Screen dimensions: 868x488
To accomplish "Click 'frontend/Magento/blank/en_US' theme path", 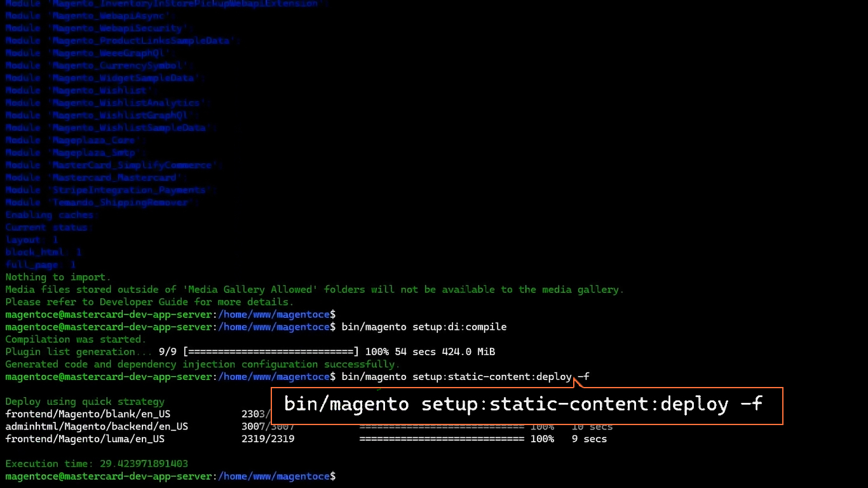I will click(x=88, y=414).
